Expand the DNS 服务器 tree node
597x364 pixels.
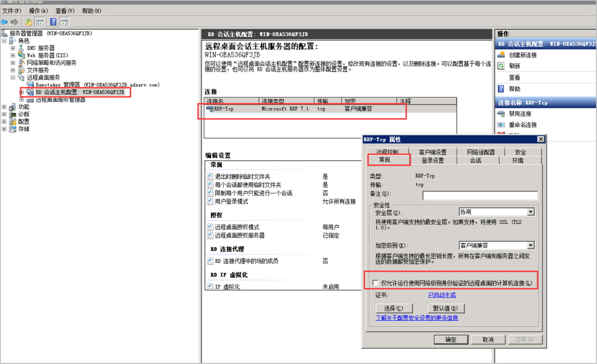coord(13,48)
